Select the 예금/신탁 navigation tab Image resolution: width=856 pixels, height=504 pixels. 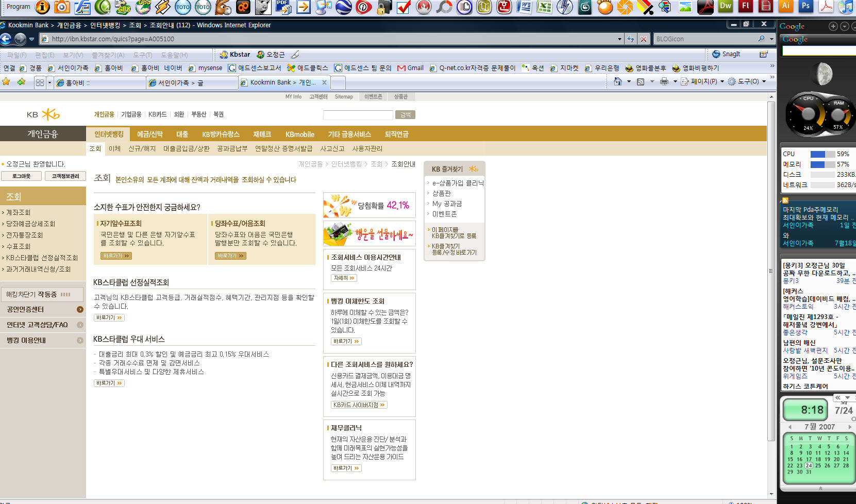coord(150,134)
